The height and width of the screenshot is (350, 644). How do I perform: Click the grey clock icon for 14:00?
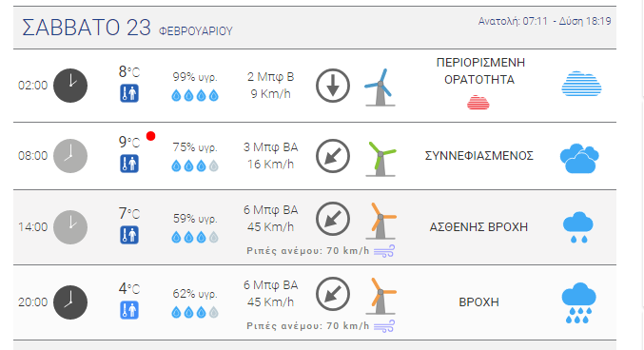click(70, 227)
